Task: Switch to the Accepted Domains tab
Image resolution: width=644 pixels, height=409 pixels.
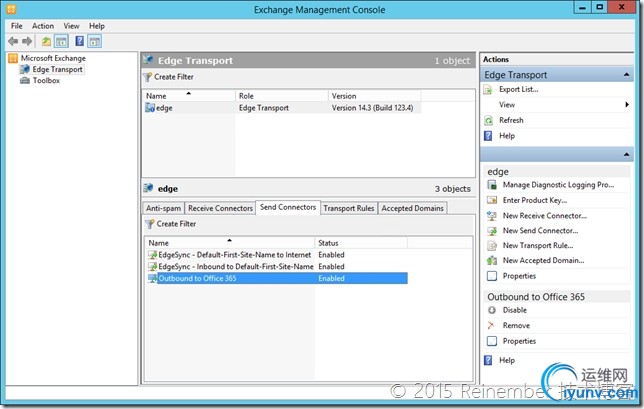Action: (412, 208)
